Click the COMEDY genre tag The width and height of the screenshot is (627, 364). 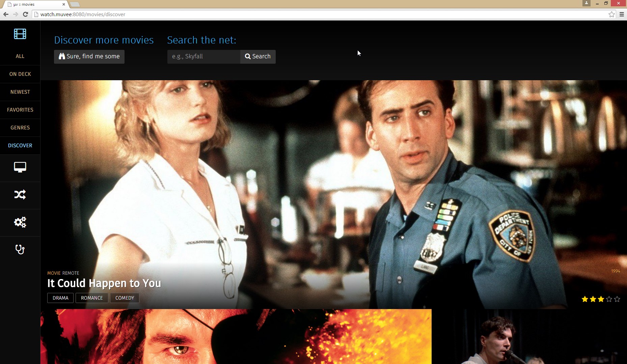(125, 298)
